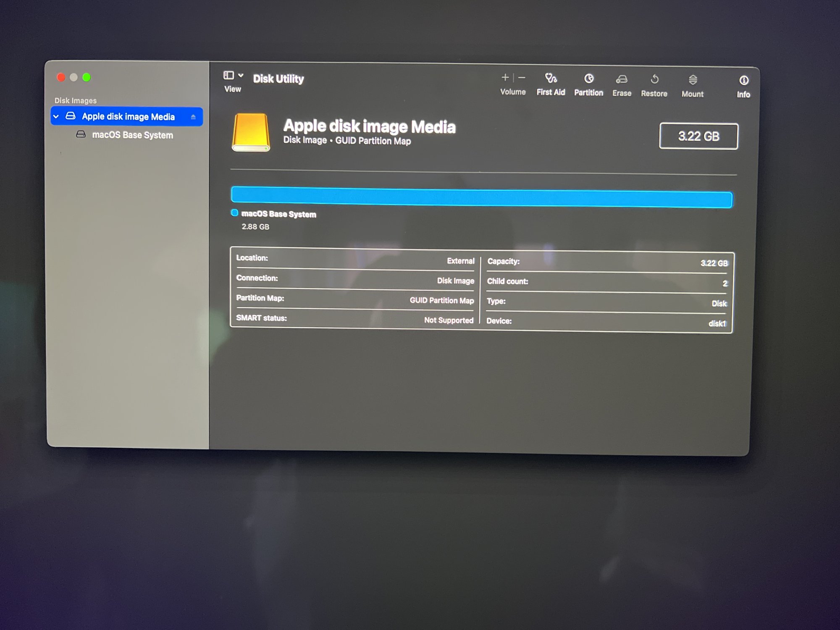The image size is (840, 630).
Task: Select Apple disk image Media item
Action: point(128,116)
